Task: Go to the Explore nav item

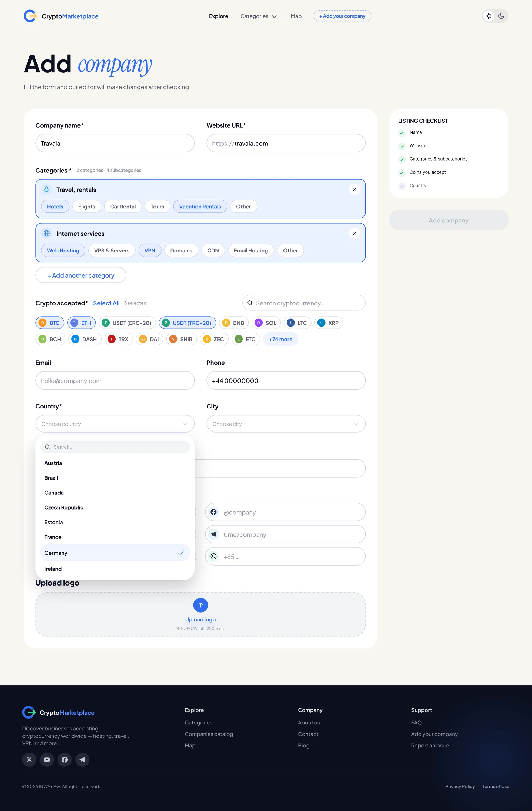Action: pos(219,16)
